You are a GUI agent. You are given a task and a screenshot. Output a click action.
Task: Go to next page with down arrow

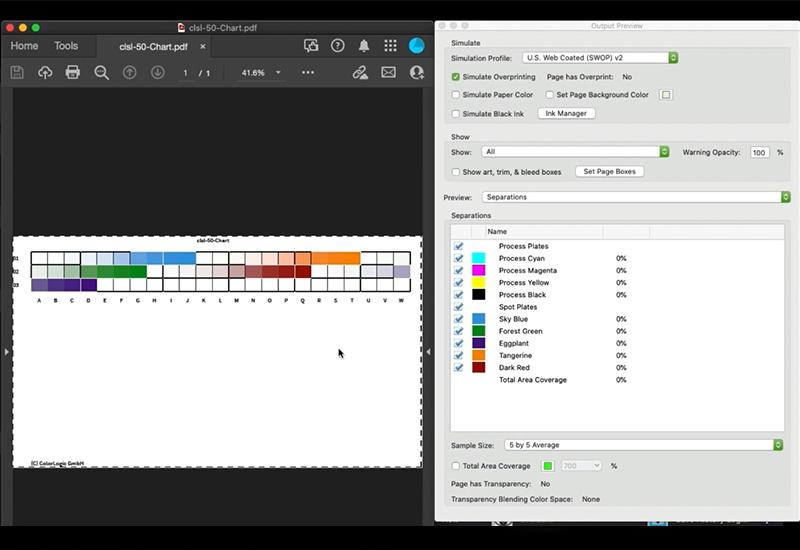[x=157, y=73]
